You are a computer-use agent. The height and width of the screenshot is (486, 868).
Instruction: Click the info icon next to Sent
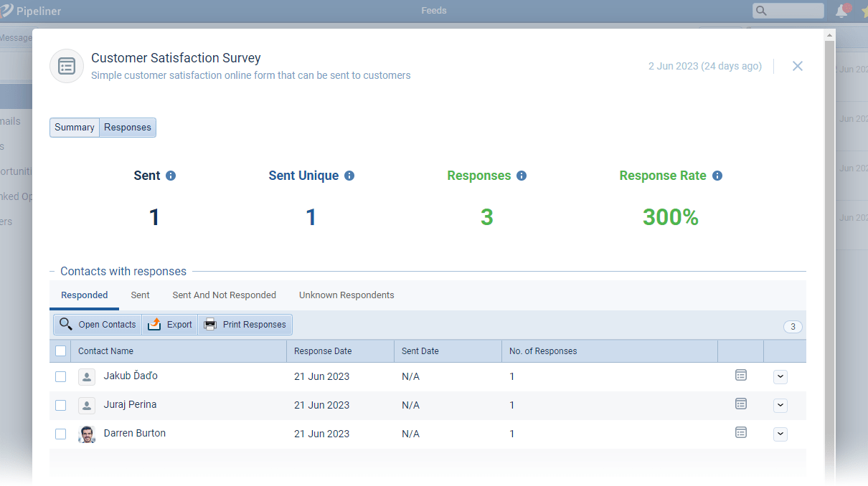[171, 176]
